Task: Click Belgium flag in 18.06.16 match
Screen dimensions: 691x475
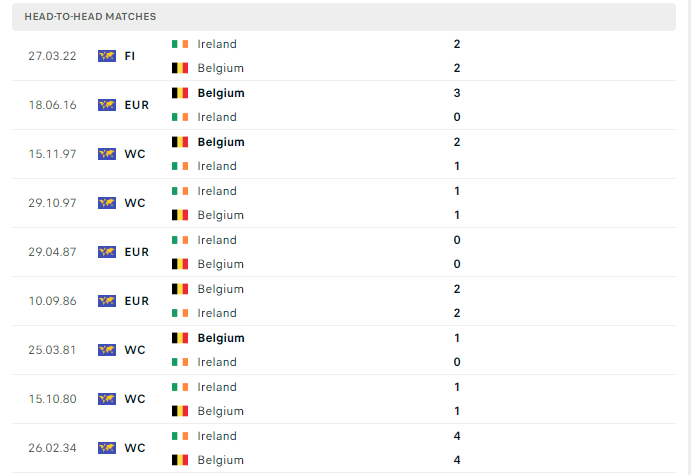Action: coord(180,93)
